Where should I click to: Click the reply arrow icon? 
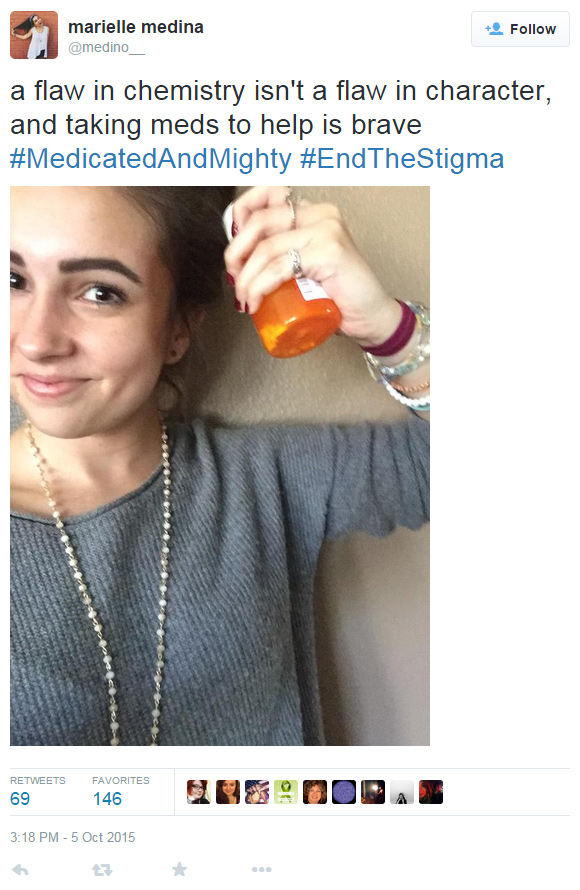click(20, 869)
